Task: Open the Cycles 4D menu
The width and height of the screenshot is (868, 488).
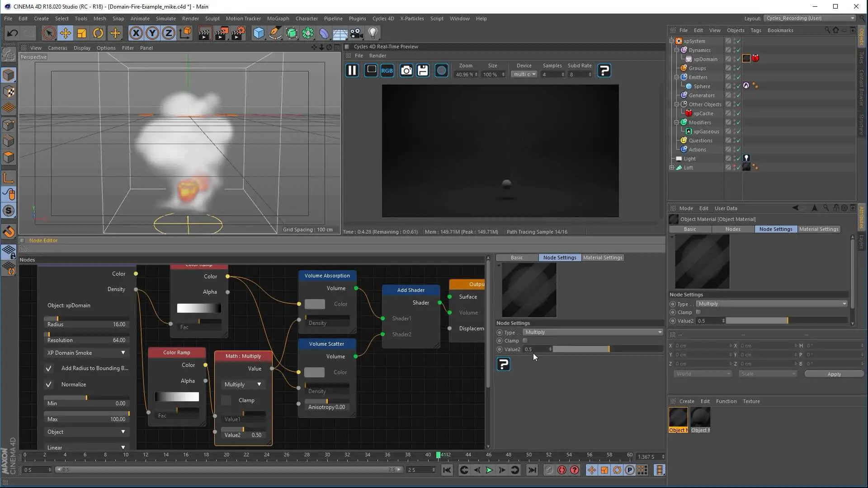Action: coord(383,19)
